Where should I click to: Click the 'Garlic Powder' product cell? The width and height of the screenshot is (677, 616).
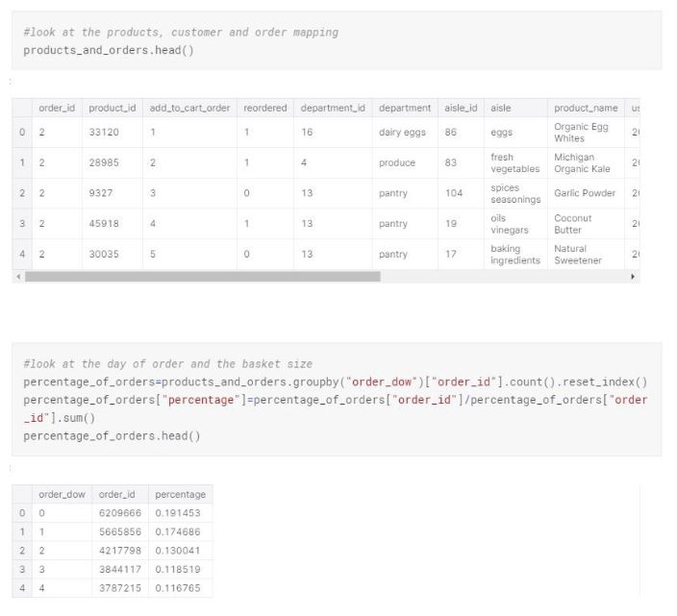coord(585,193)
